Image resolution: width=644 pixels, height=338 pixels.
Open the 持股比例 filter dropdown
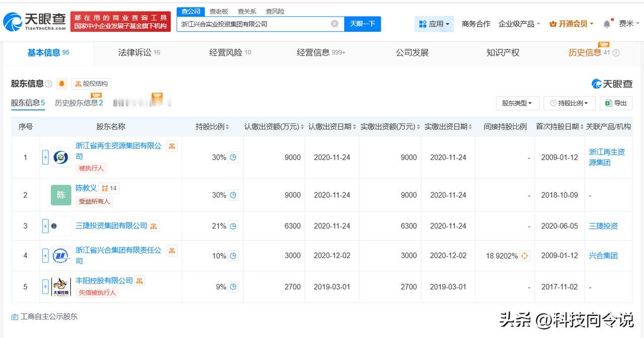pos(570,103)
